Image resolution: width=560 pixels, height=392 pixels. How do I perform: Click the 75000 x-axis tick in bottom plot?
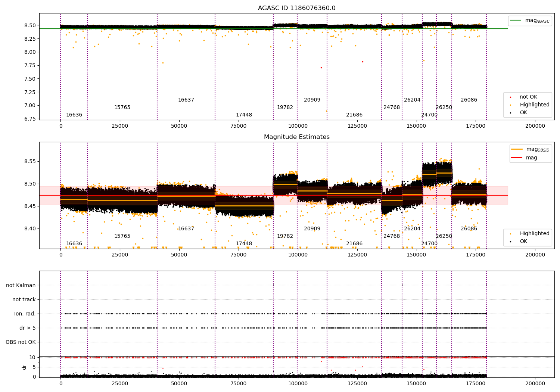pos(238,383)
